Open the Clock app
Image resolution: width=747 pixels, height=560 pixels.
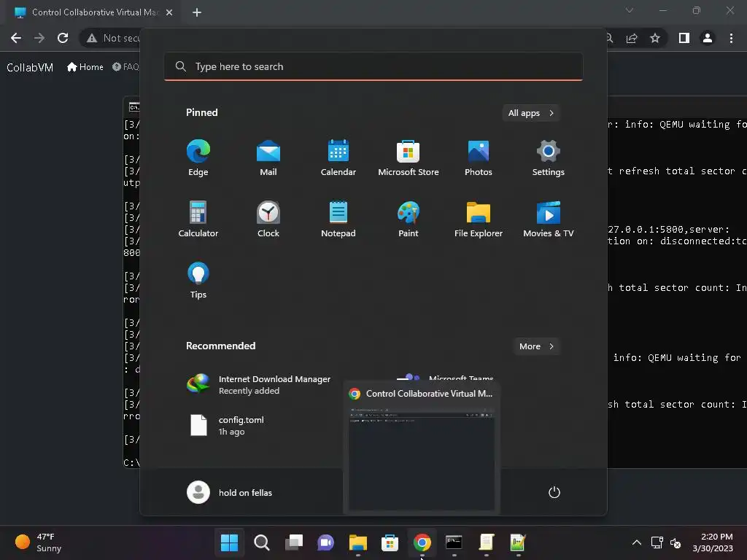pyautogui.click(x=268, y=219)
